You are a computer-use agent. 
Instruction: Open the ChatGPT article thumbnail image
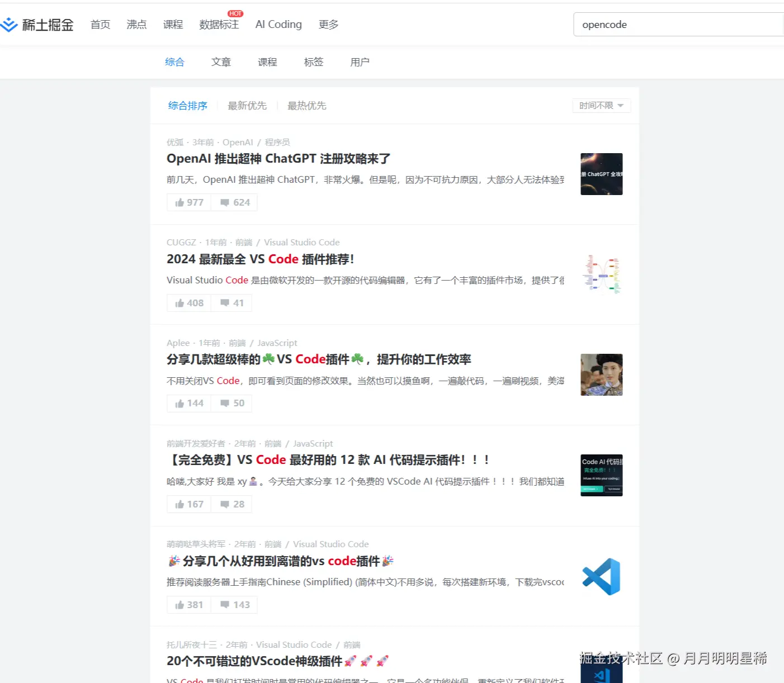601,174
